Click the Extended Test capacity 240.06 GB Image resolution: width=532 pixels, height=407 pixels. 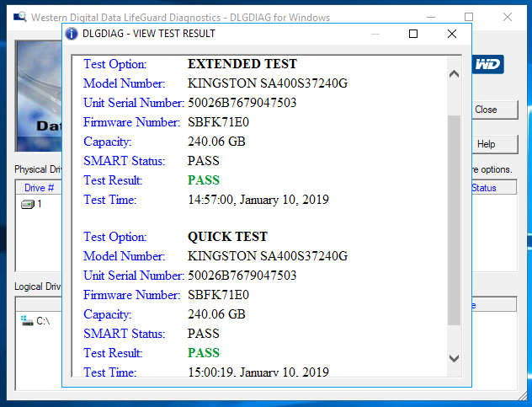point(216,142)
